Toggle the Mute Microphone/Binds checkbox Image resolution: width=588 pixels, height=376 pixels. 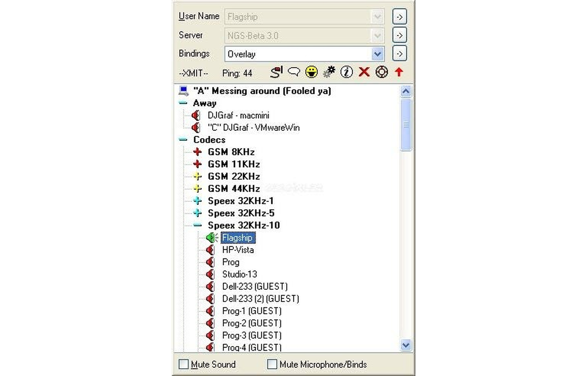coord(272,364)
